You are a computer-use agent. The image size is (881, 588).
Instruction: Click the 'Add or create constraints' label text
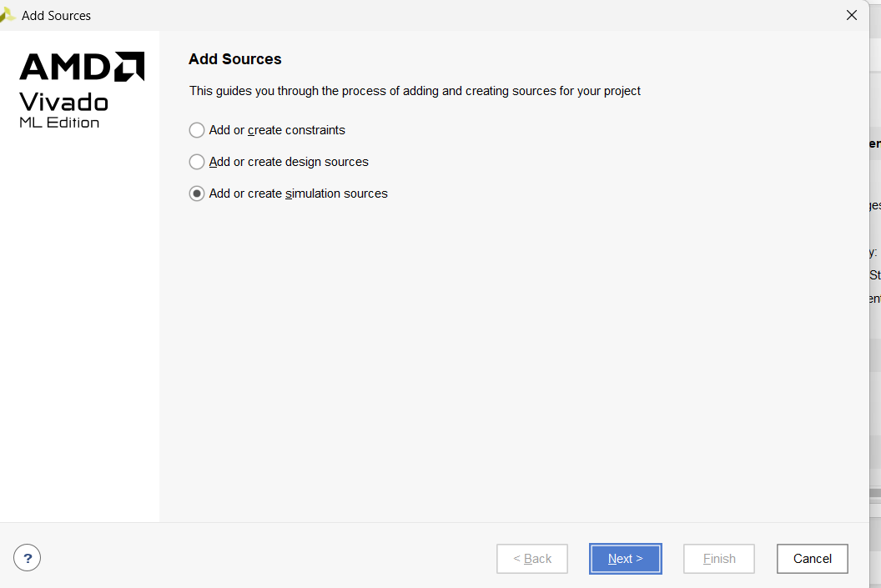tap(277, 130)
